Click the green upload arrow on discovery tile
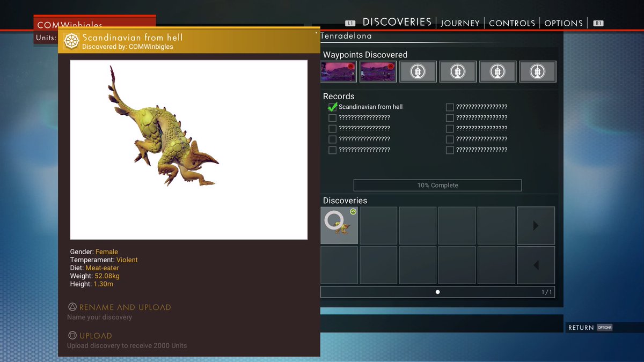This screenshot has width=644, height=362. (x=353, y=212)
